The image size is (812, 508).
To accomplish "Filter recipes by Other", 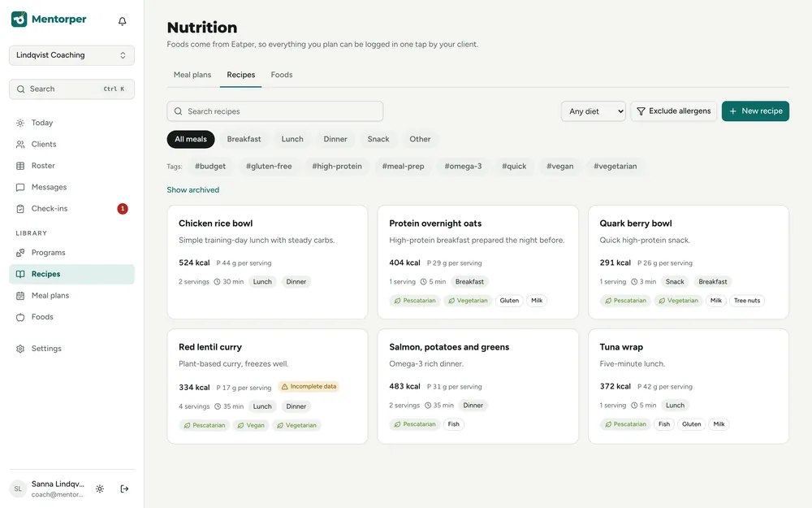I will pos(420,140).
